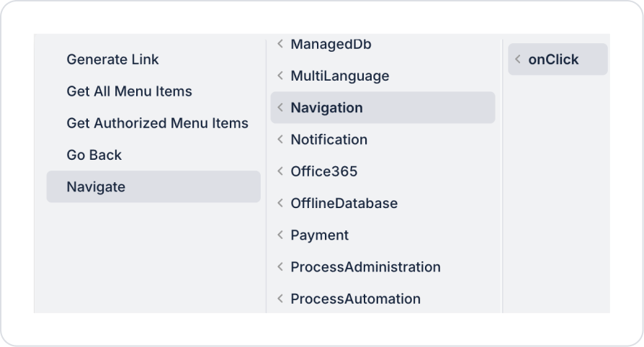The image size is (644, 347).
Task: Expand the MultiLanguage chevron arrow
Action: (x=280, y=76)
